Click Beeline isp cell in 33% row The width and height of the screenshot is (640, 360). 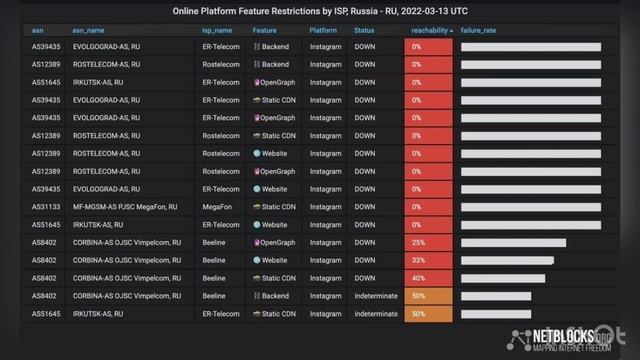click(214, 260)
